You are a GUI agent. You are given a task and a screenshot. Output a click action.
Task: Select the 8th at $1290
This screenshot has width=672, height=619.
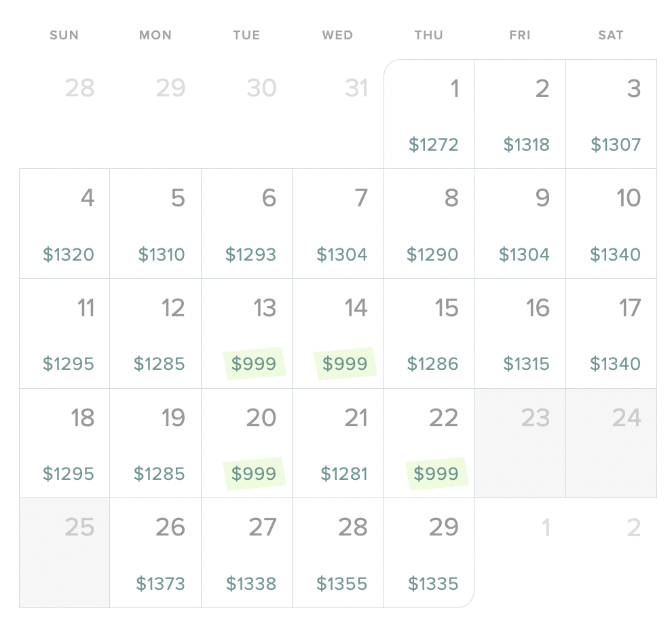pos(428,224)
